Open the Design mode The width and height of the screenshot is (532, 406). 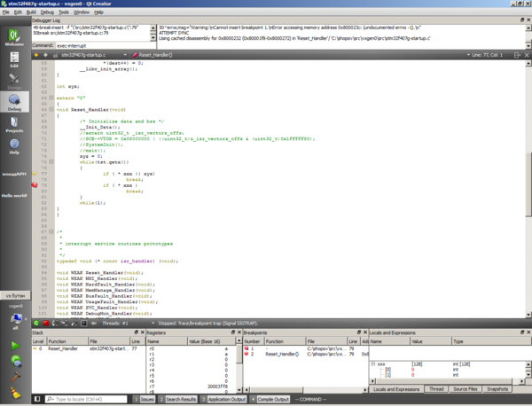click(x=14, y=81)
